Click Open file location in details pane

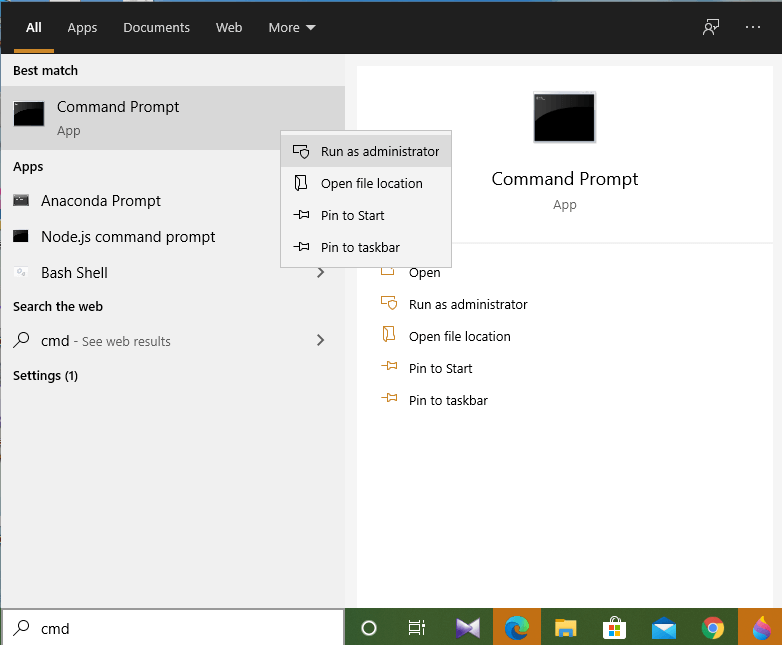[459, 336]
